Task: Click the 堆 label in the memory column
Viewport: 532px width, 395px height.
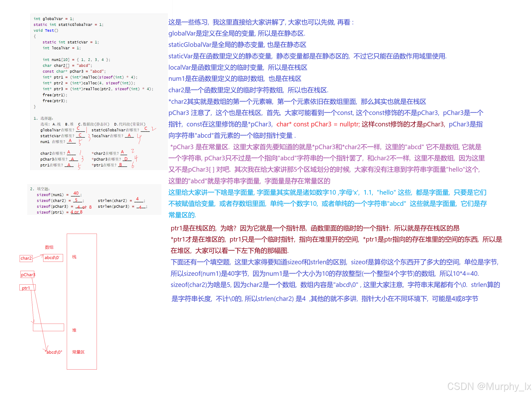Action: point(74,330)
